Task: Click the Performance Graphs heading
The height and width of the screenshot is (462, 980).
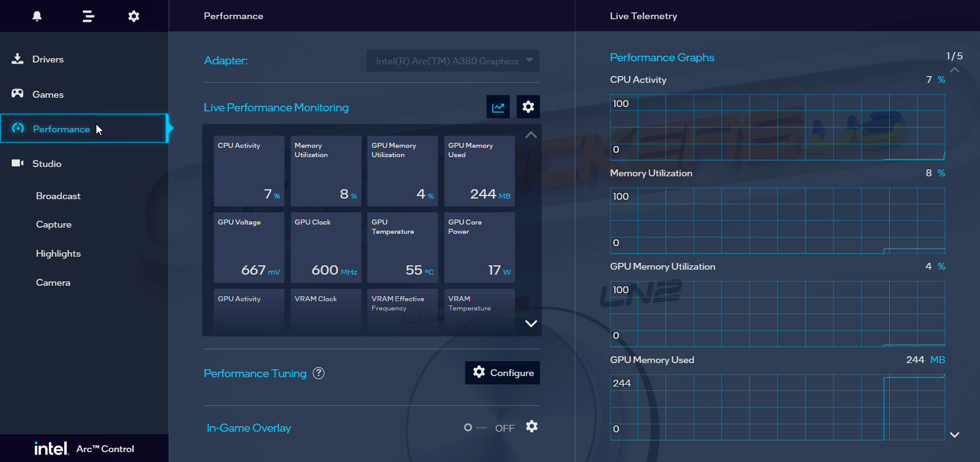Action: (x=662, y=58)
